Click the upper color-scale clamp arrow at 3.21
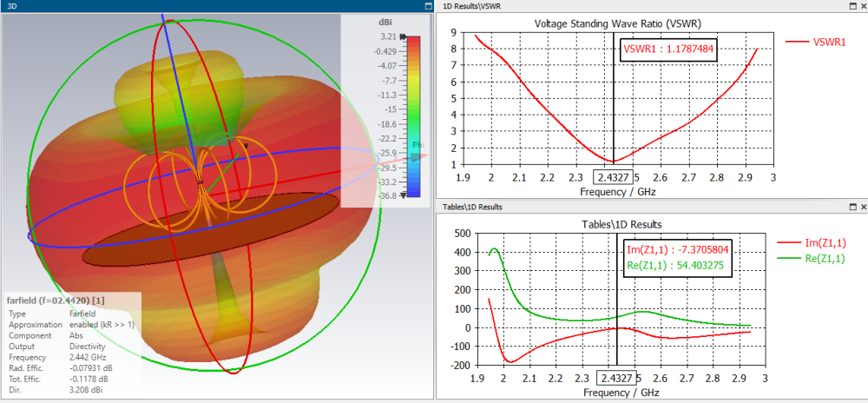The width and height of the screenshot is (868, 403). coord(404,37)
